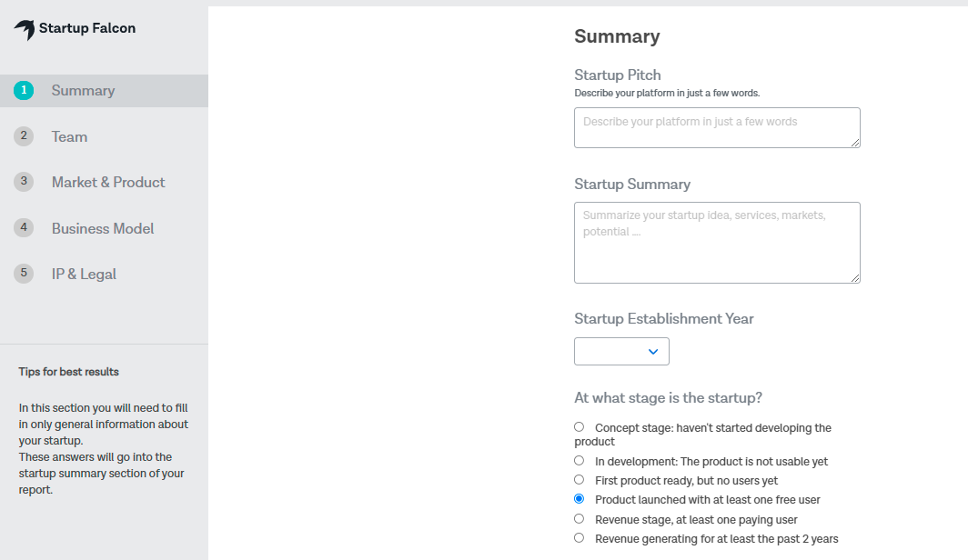
Task: Click the numbered circle for step 1
Action: 24,90
